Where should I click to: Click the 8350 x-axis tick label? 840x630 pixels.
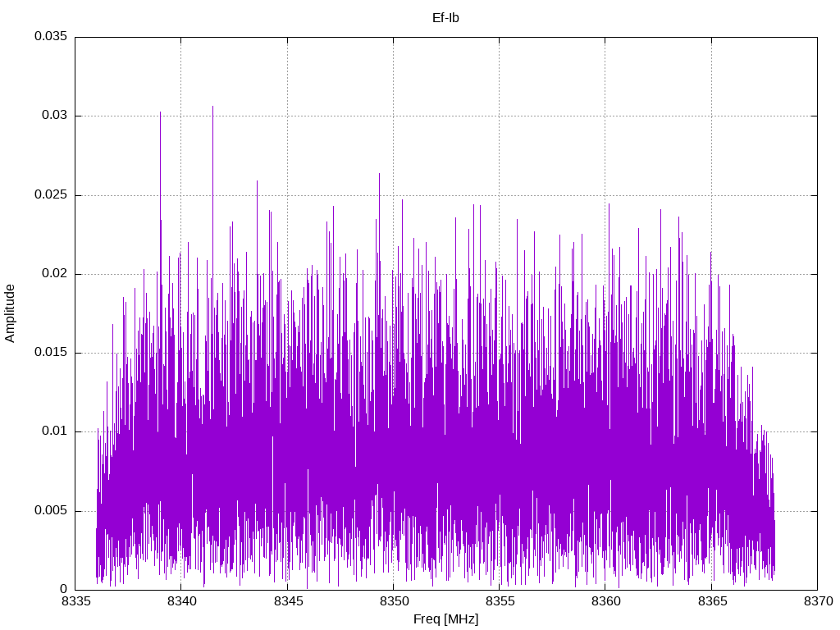pyautogui.click(x=394, y=601)
